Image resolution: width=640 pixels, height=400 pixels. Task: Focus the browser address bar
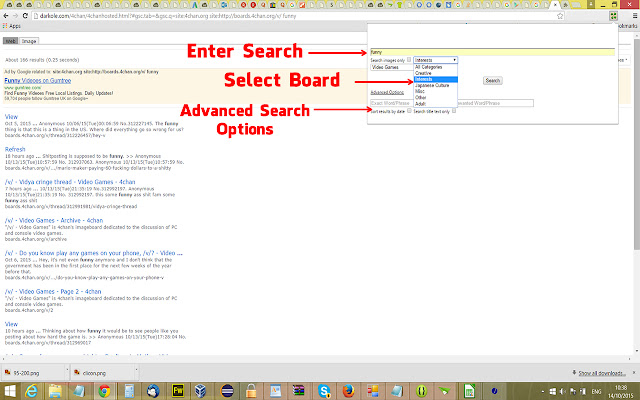click(x=294, y=16)
